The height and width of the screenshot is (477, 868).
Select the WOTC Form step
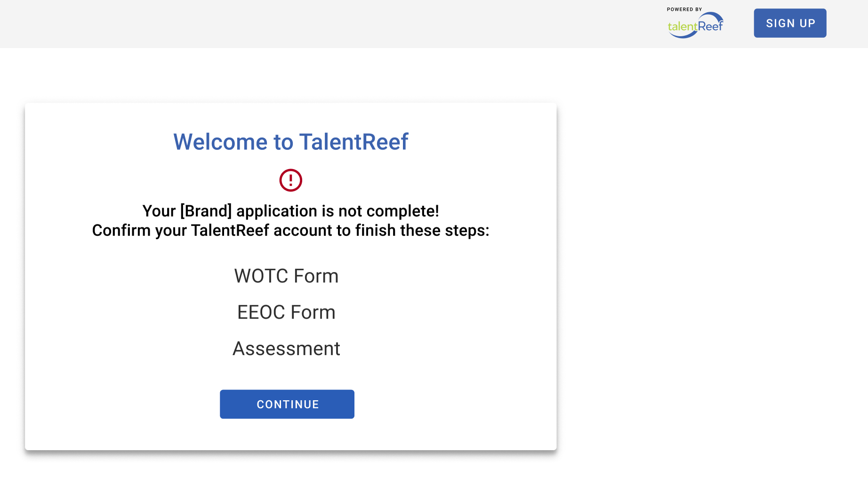pos(286,276)
